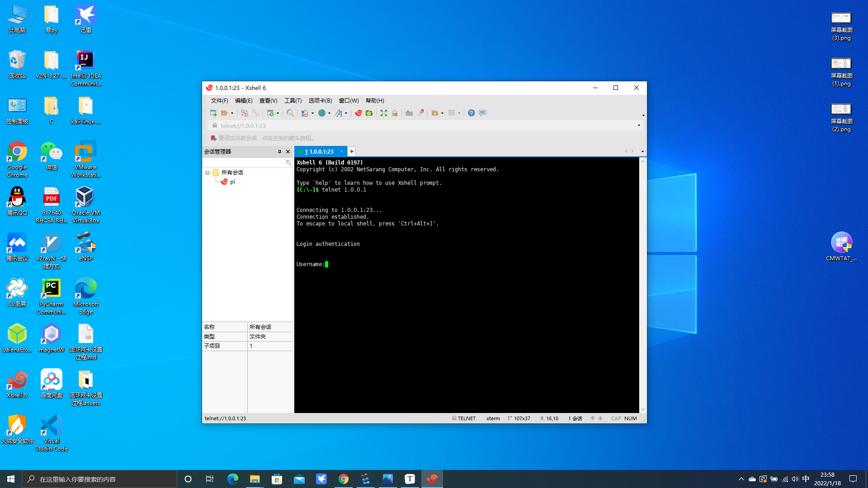
Task: Expand the Properties dropdown arrow
Action: click(x=278, y=113)
